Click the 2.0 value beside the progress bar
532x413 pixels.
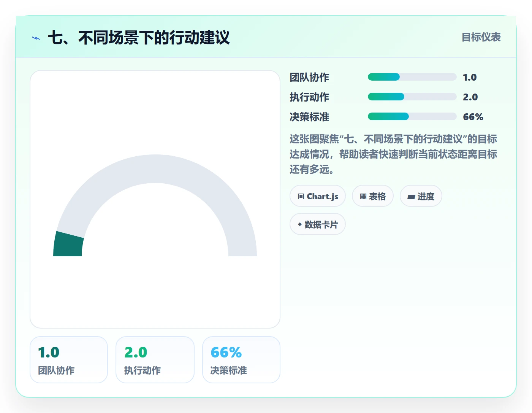(x=470, y=97)
